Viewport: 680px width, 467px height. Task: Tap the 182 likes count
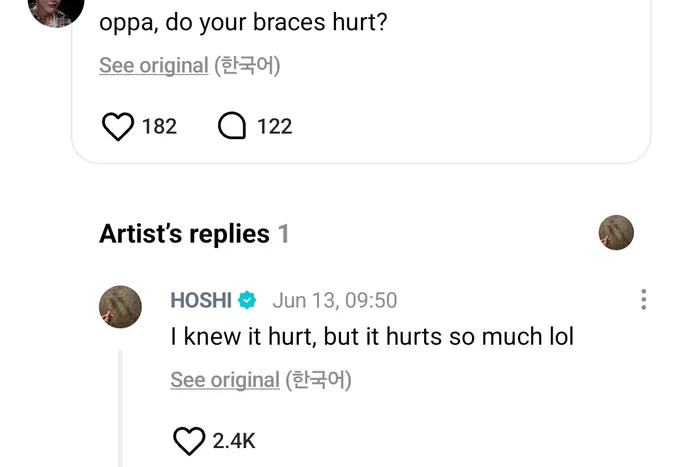click(x=159, y=127)
